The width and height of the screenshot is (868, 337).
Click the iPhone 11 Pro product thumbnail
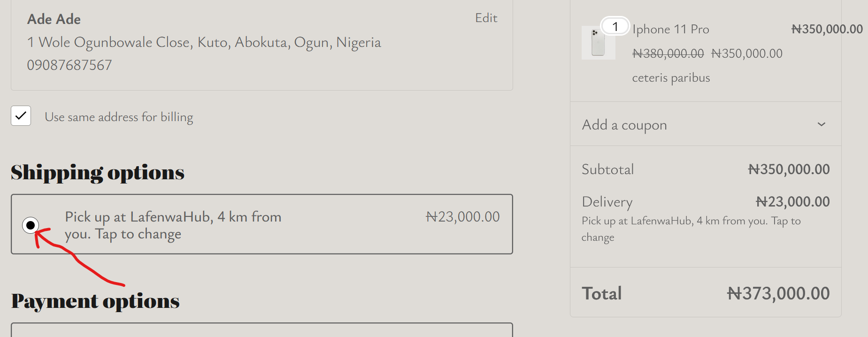coord(598,43)
